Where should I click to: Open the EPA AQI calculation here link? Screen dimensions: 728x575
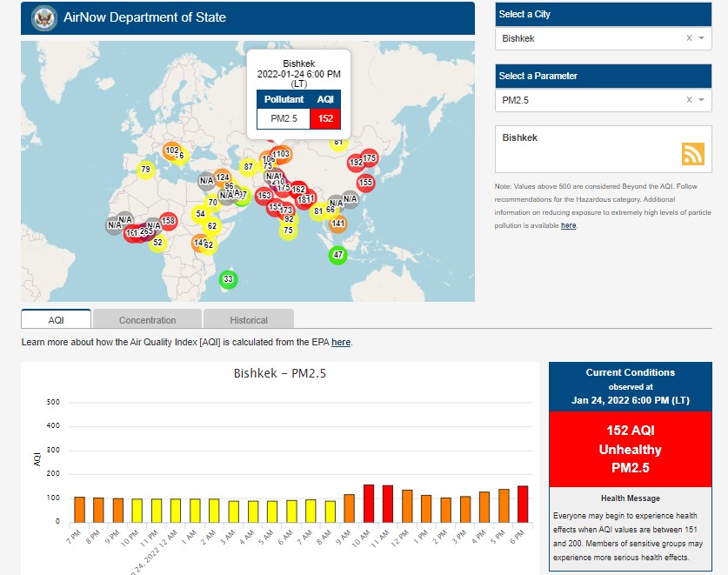[x=341, y=343]
